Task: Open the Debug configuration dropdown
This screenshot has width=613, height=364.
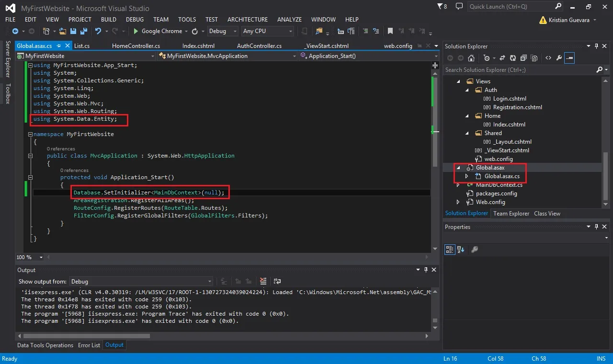Action: pyautogui.click(x=223, y=31)
